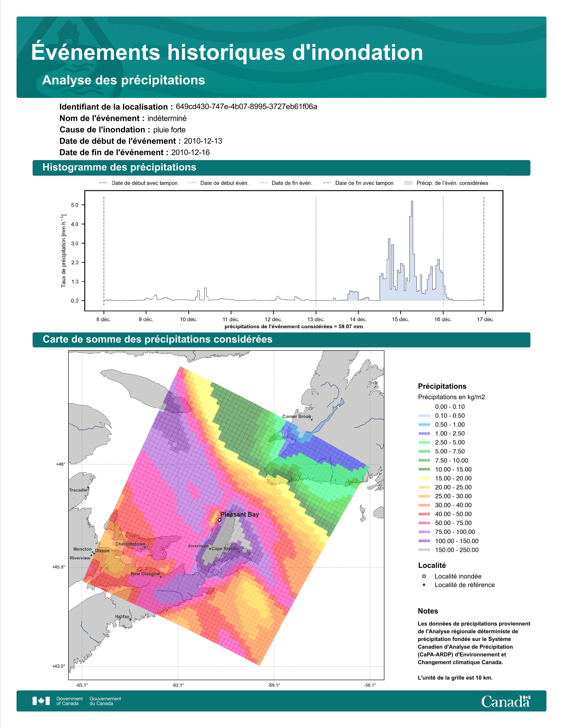The image size is (563, 728).
Task: Click the Date de fin avec tampon legend
Action: (x=358, y=183)
